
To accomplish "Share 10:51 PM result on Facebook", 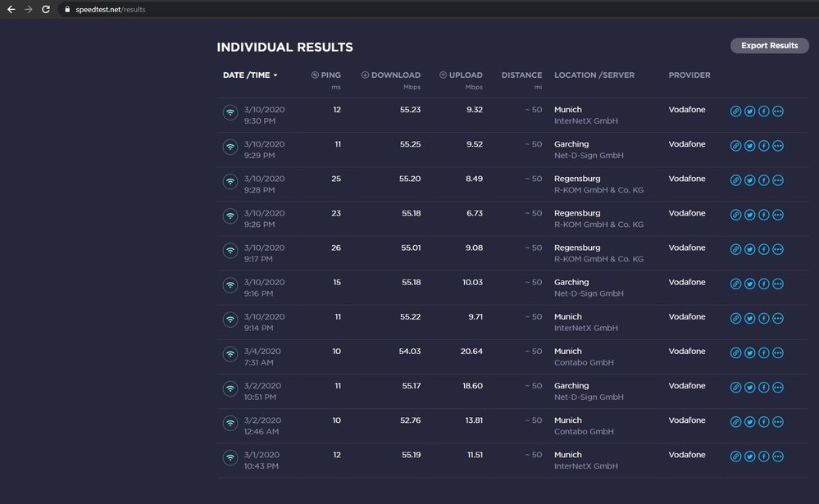I will (763, 387).
